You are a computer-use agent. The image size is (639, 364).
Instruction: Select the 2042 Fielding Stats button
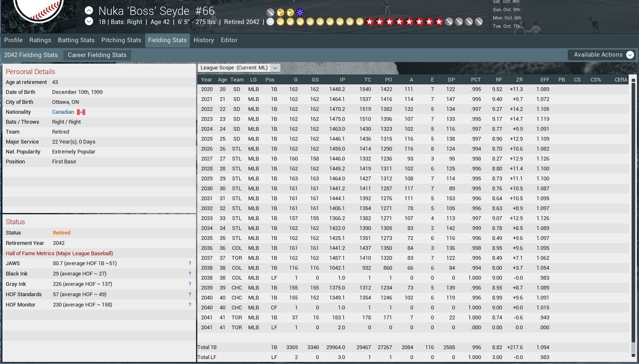pos(31,55)
